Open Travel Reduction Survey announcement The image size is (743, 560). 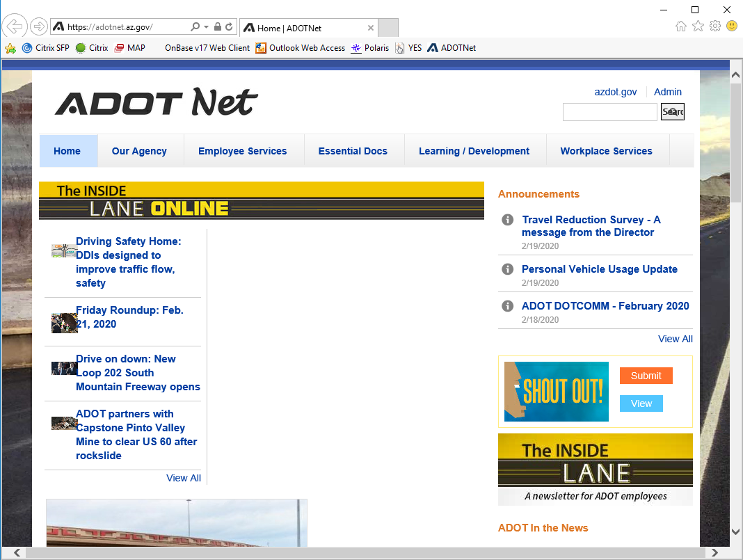[591, 226]
